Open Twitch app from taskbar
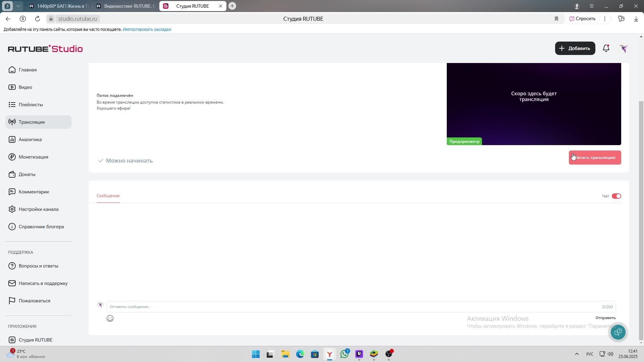Viewport: 644px width, 362px height. (x=359, y=354)
